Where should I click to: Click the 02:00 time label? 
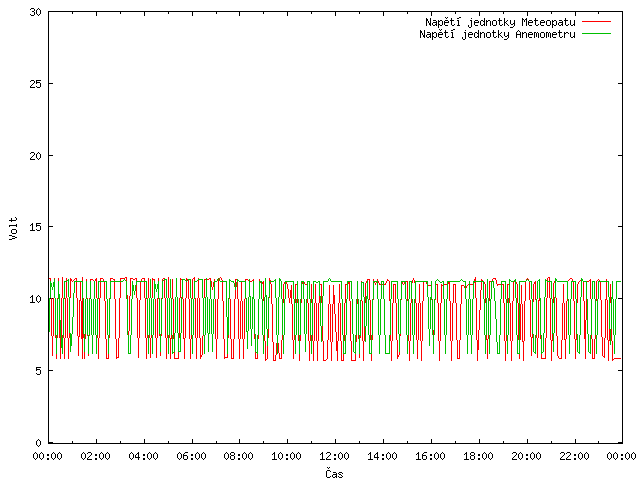[x=96, y=456]
